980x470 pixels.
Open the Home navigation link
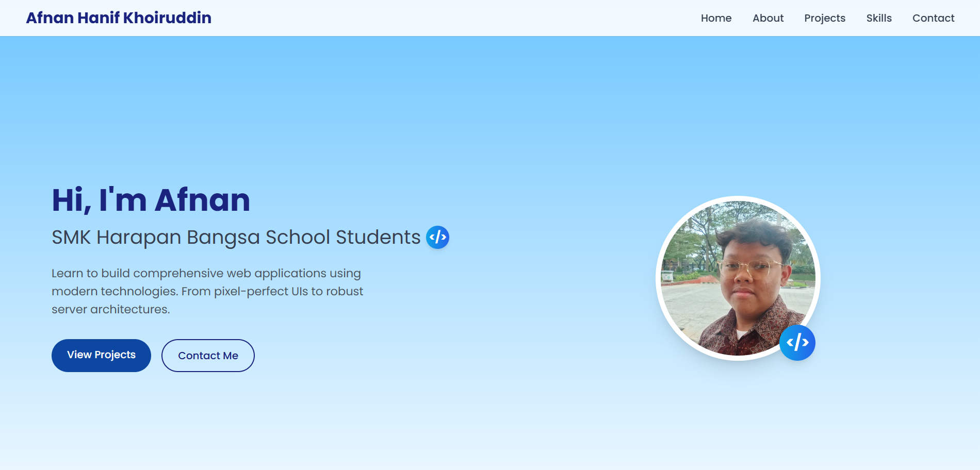click(716, 18)
